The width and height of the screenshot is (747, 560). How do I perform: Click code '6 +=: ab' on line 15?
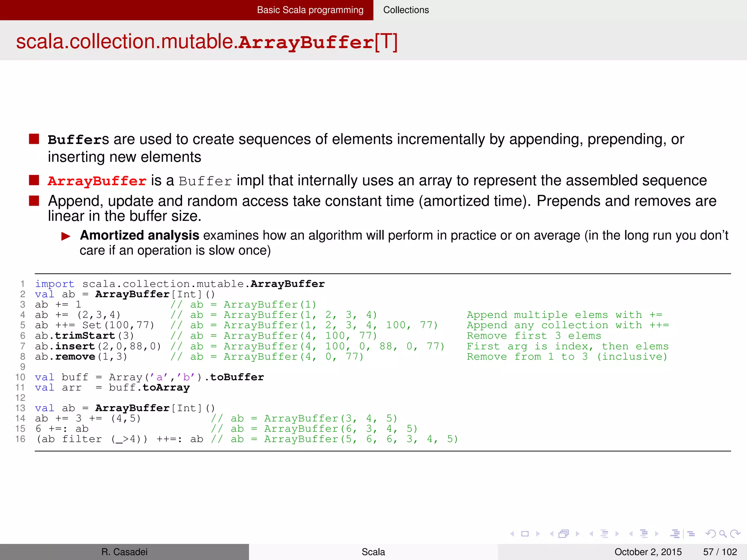coord(62,429)
